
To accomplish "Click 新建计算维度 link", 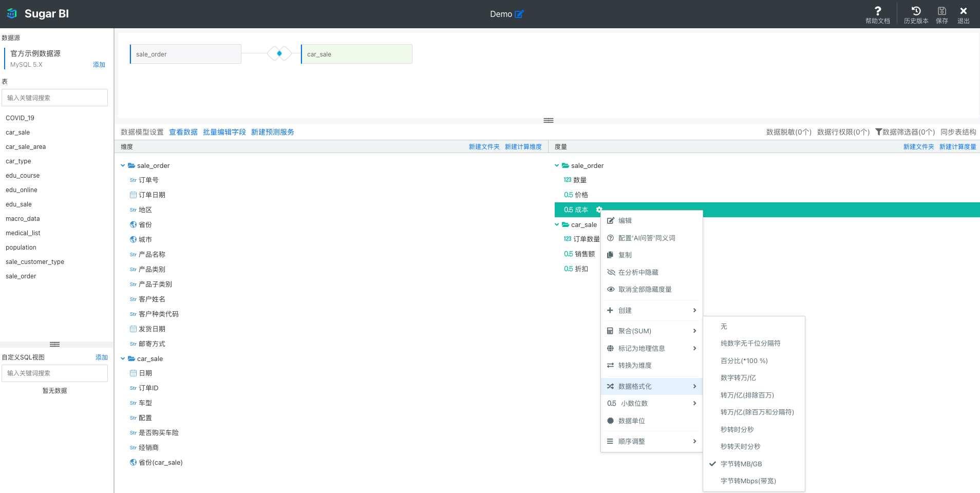I will pos(523,146).
